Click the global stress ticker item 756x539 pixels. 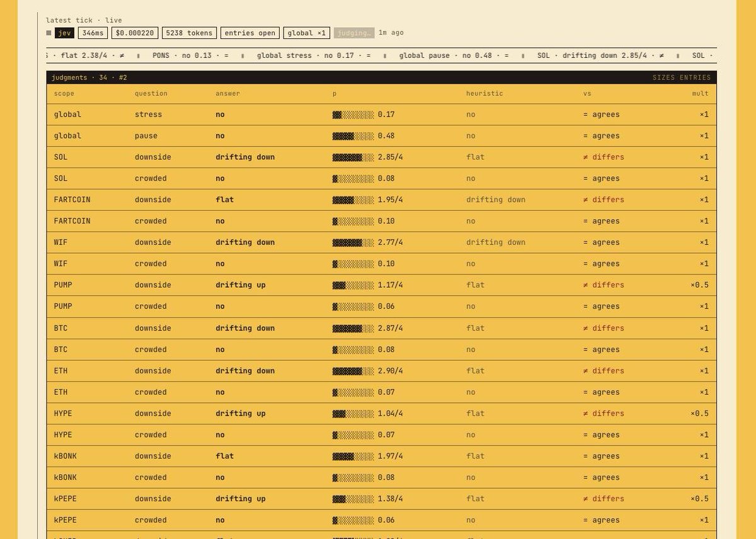click(314, 55)
